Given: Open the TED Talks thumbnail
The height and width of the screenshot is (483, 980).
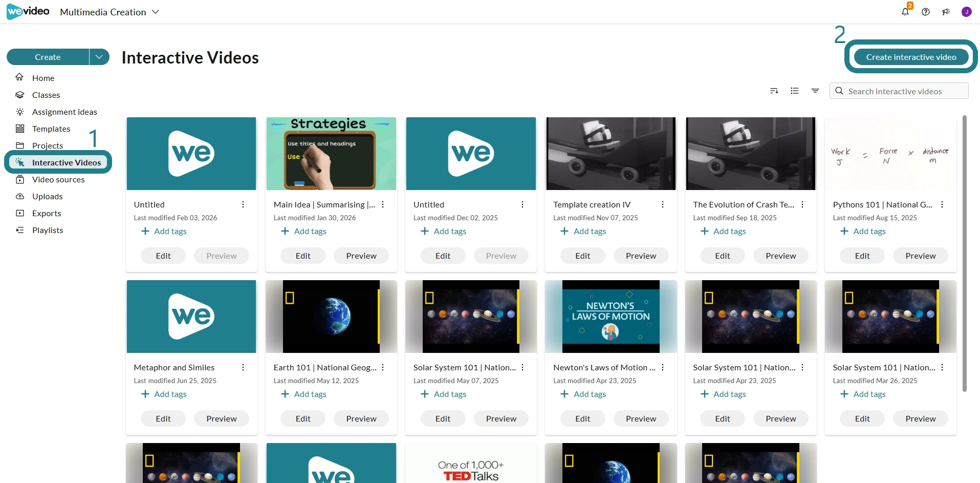Looking at the screenshot, I should coord(471,463).
